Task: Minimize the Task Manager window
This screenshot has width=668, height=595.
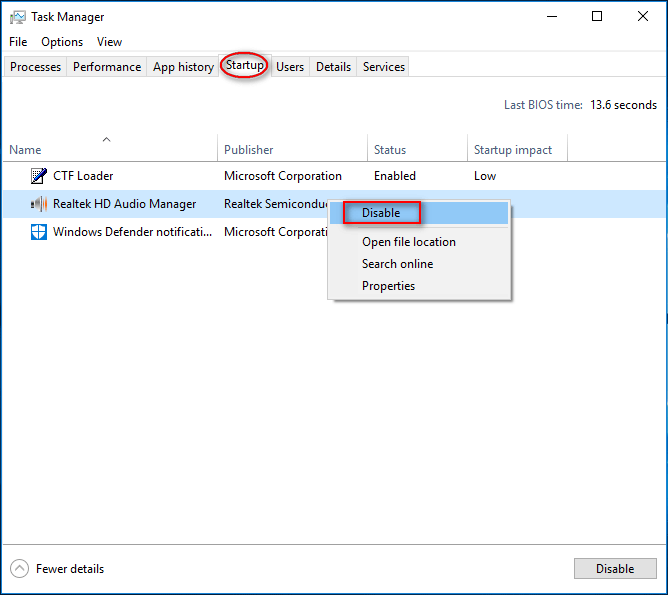Action: [552, 17]
